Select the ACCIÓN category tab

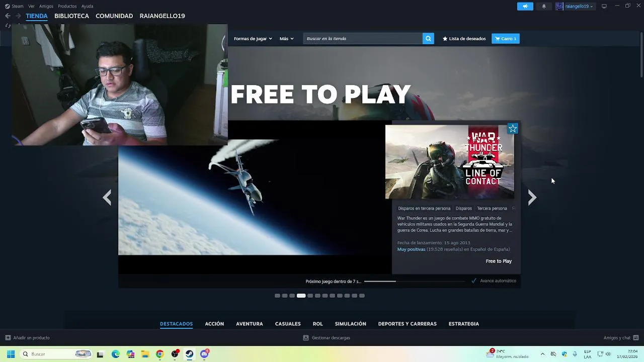click(x=214, y=324)
